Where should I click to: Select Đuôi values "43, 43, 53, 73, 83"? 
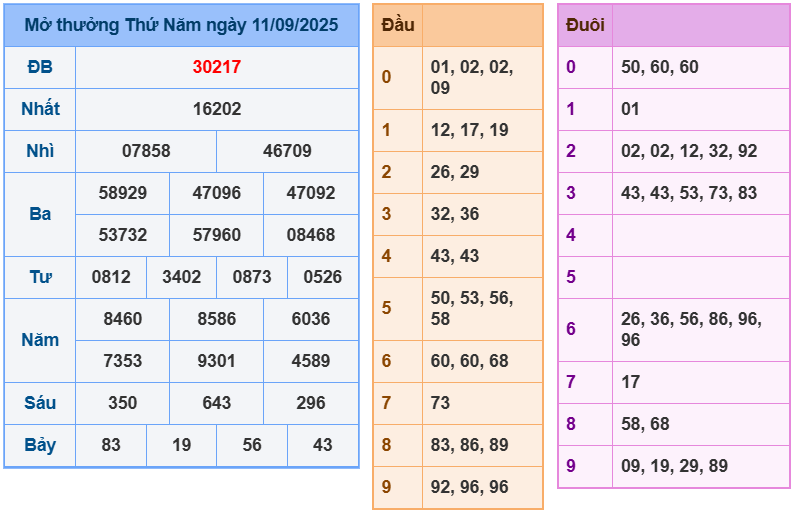689,193
